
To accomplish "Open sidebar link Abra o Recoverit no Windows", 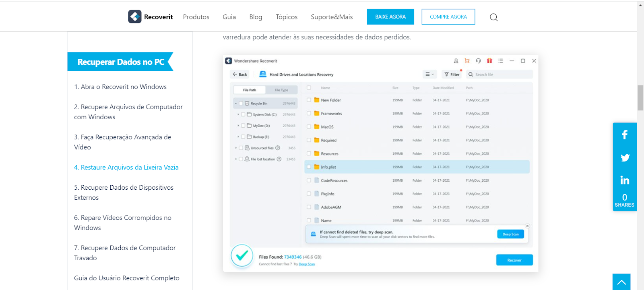I will coord(120,87).
